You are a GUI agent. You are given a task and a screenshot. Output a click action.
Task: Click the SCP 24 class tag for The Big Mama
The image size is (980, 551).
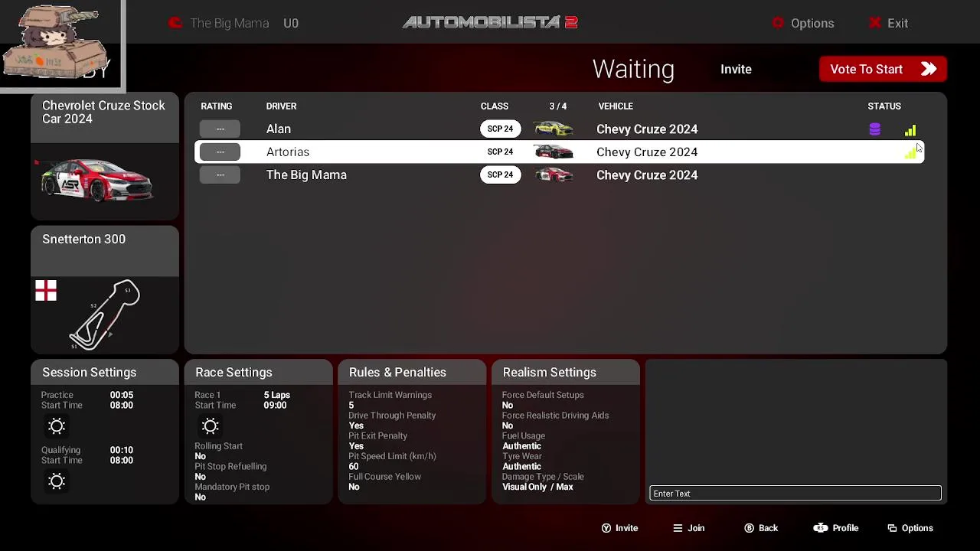pos(500,174)
